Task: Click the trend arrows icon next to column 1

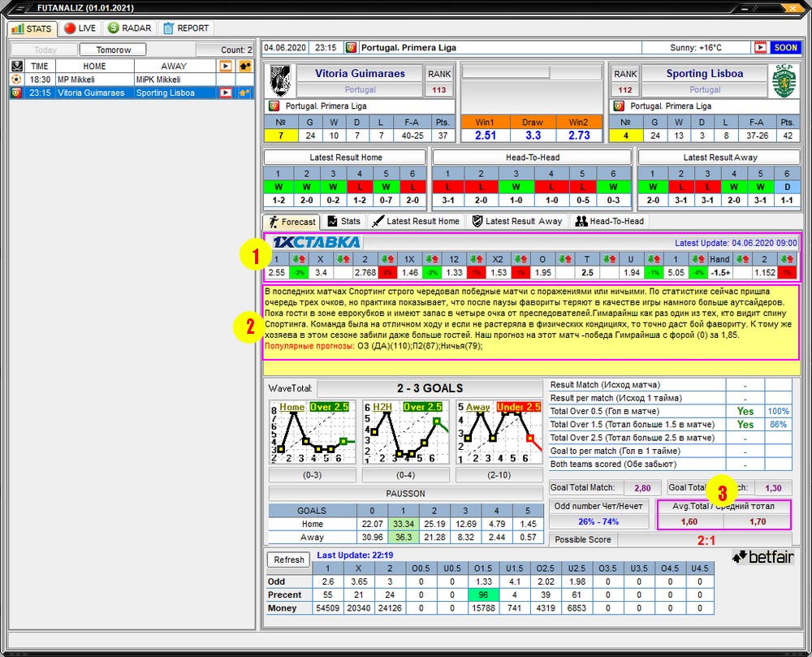Action: [x=299, y=259]
